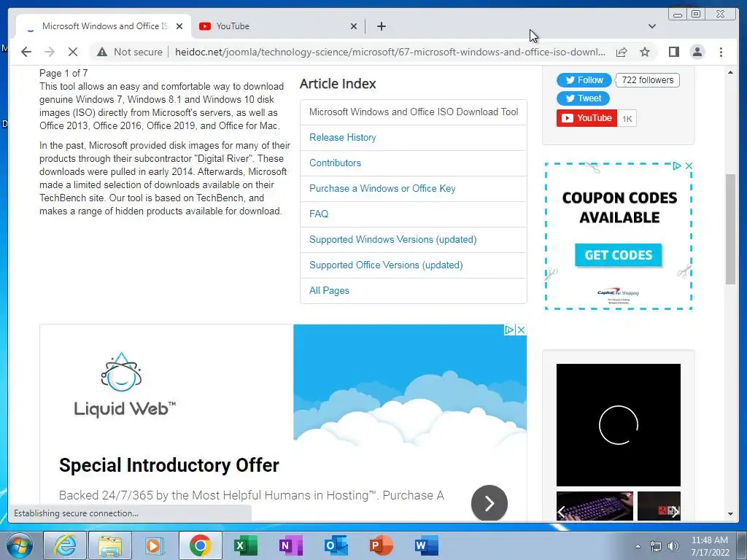Open the tab search dropdown arrow
Image resolution: width=747 pixels, height=560 pixels.
pyautogui.click(x=652, y=26)
